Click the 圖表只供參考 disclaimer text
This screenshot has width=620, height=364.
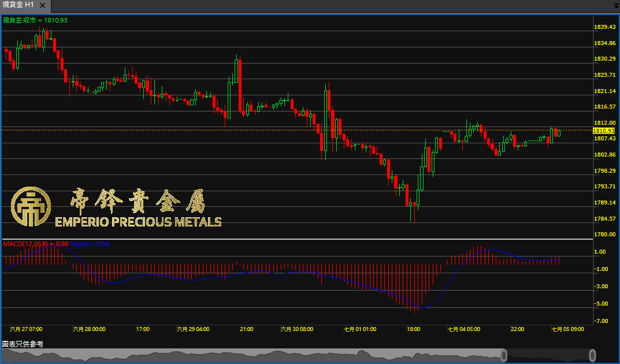tap(23, 344)
